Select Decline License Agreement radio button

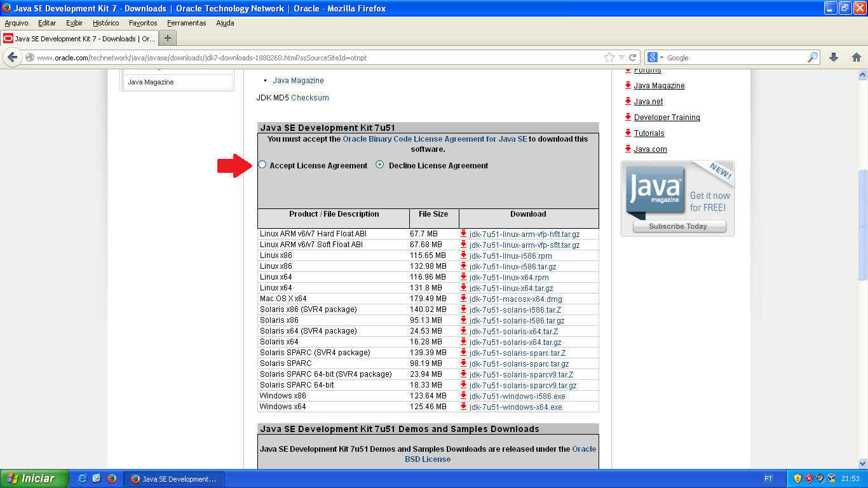(380, 165)
